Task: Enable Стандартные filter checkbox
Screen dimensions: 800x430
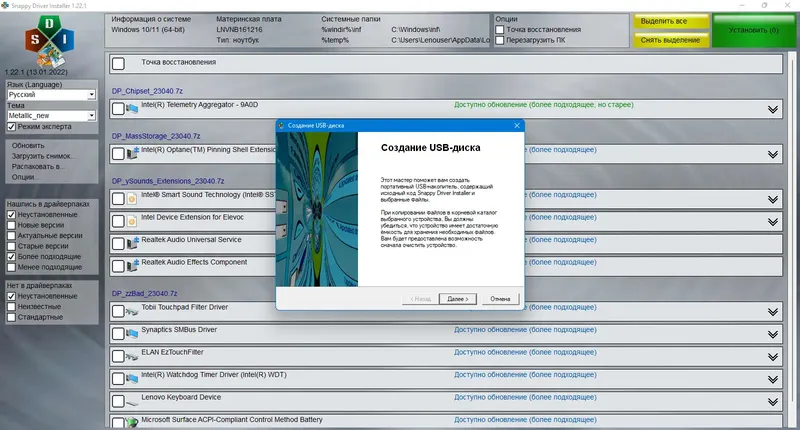Action: (x=11, y=317)
